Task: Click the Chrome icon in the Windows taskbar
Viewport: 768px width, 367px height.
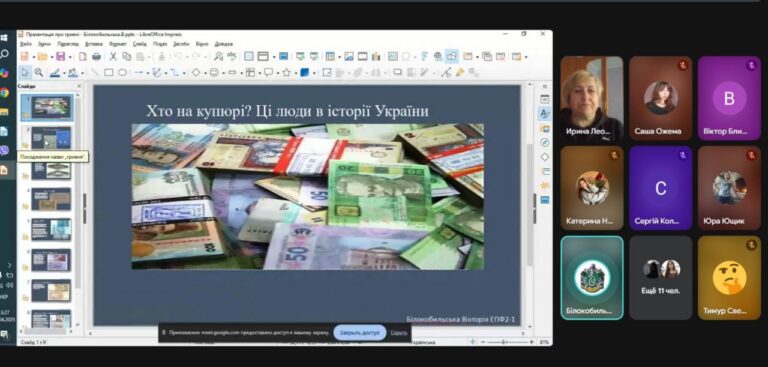Action: coord(4,93)
